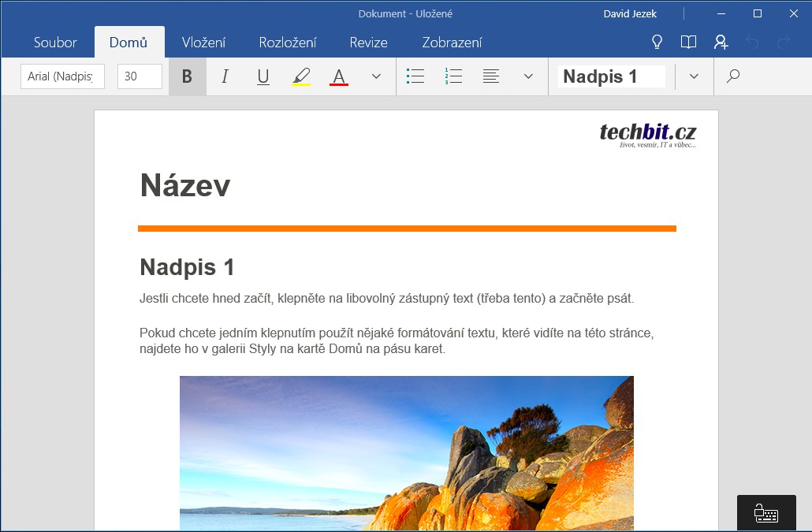Insert a numbered list
Viewport: 812px width, 532px height.
(453, 76)
